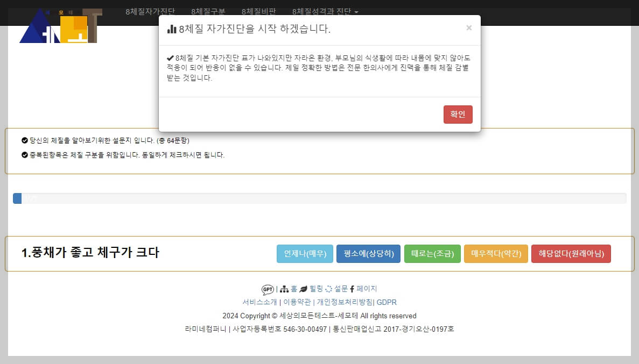Click the spinner icon before 설문

[328, 289]
